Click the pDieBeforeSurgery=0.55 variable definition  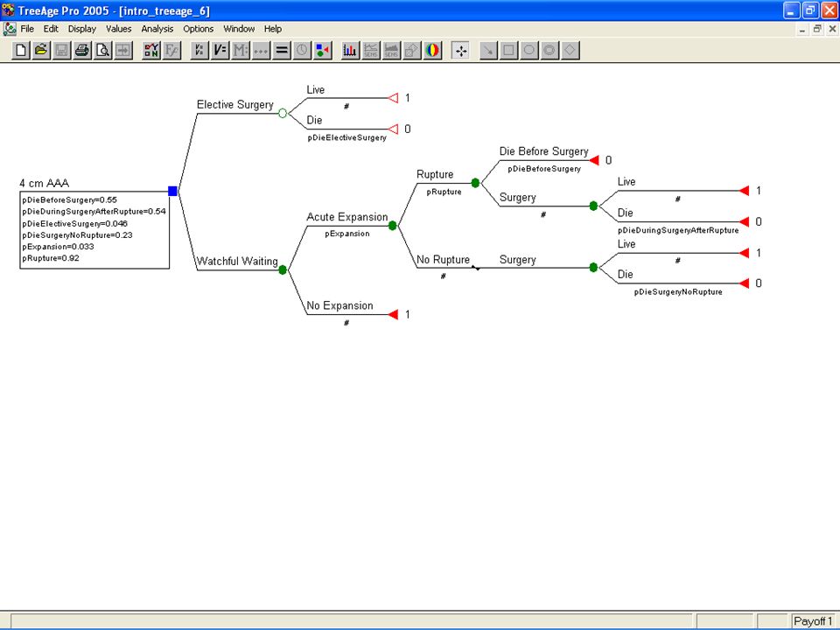click(70, 199)
